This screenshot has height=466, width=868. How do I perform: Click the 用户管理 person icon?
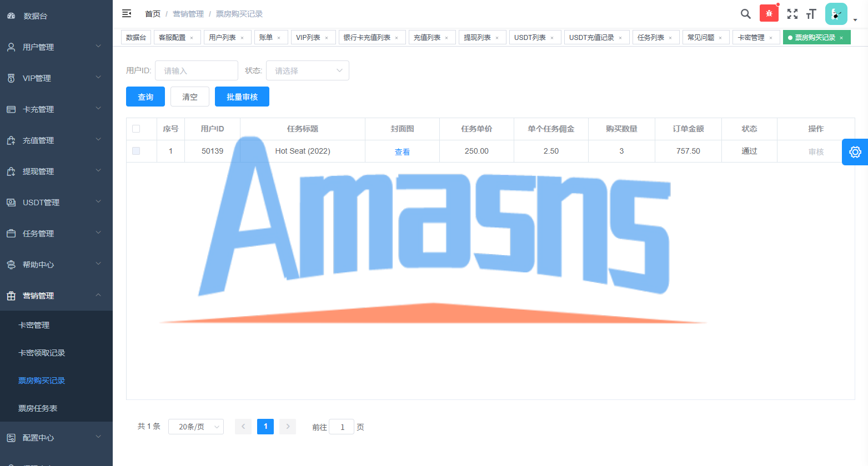point(11,47)
